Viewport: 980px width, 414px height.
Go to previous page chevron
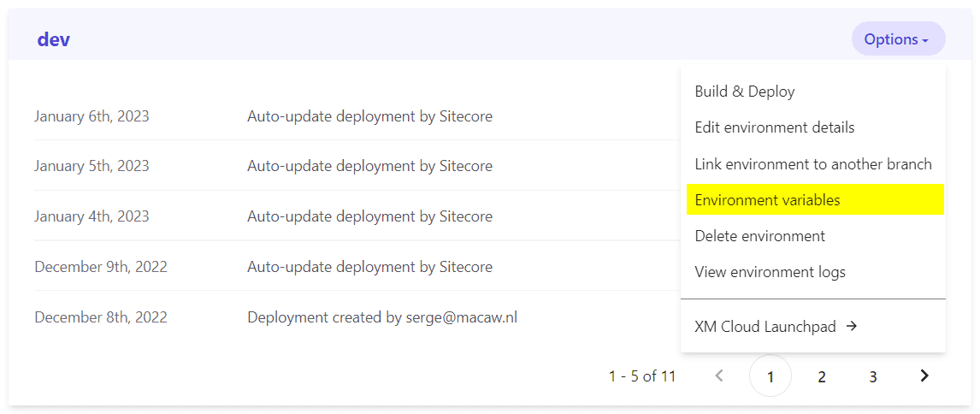tap(719, 376)
